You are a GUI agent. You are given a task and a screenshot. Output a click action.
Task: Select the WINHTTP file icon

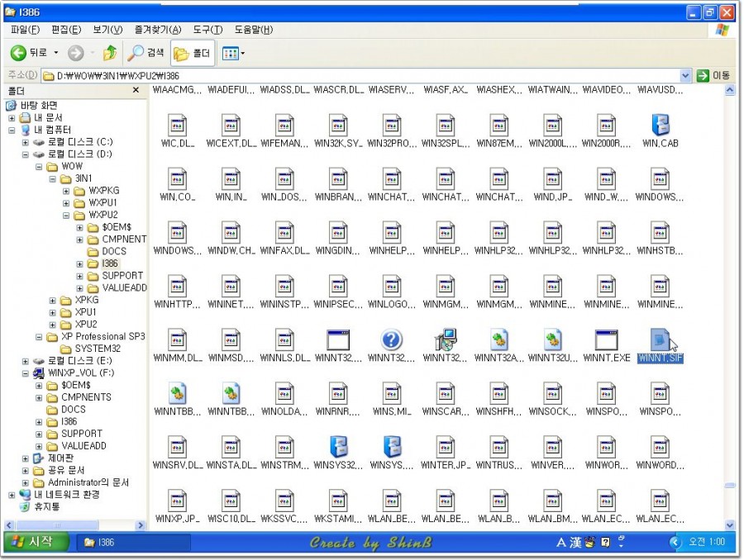coord(177,286)
